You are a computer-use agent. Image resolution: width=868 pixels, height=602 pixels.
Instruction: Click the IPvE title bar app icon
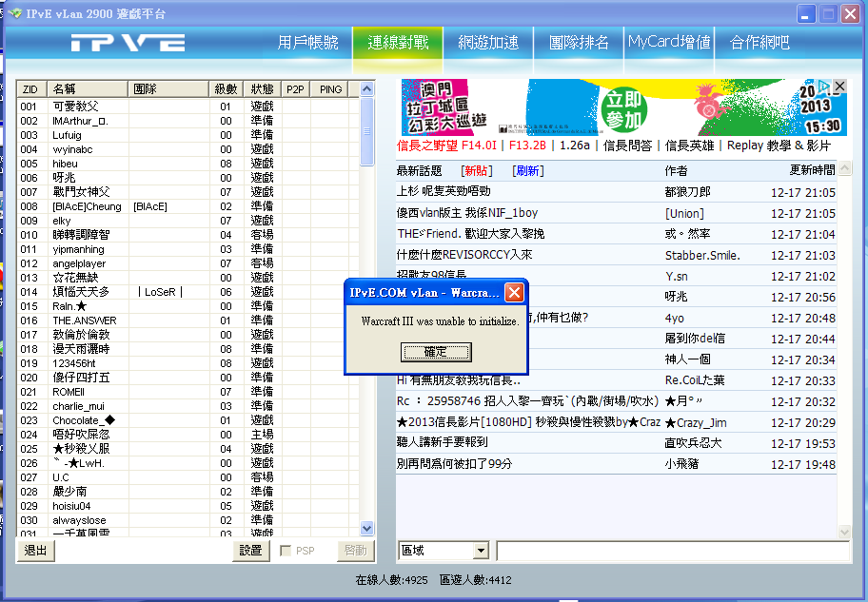click(x=15, y=13)
